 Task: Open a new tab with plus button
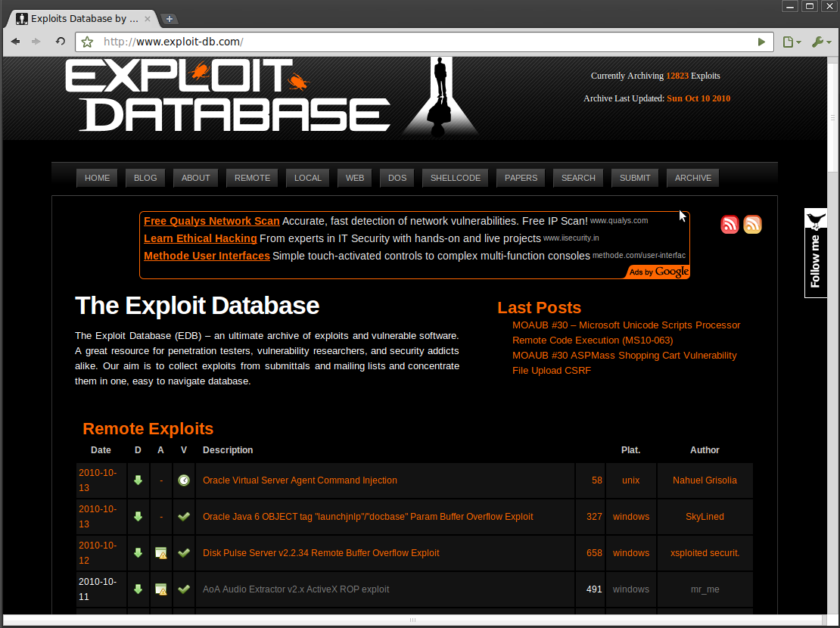(170, 19)
